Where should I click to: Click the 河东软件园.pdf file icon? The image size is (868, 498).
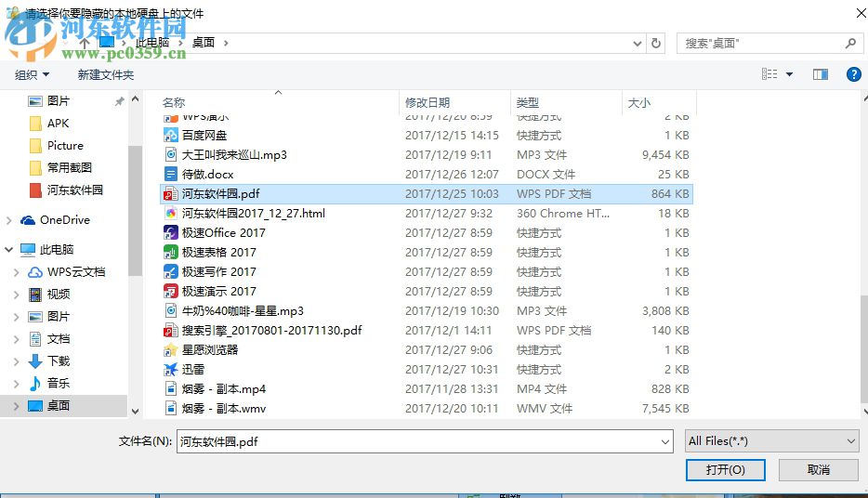coord(170,193)
